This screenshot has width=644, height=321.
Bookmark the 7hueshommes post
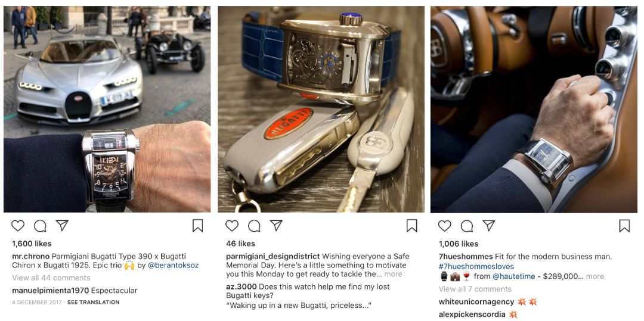click(x=624, y=226)
